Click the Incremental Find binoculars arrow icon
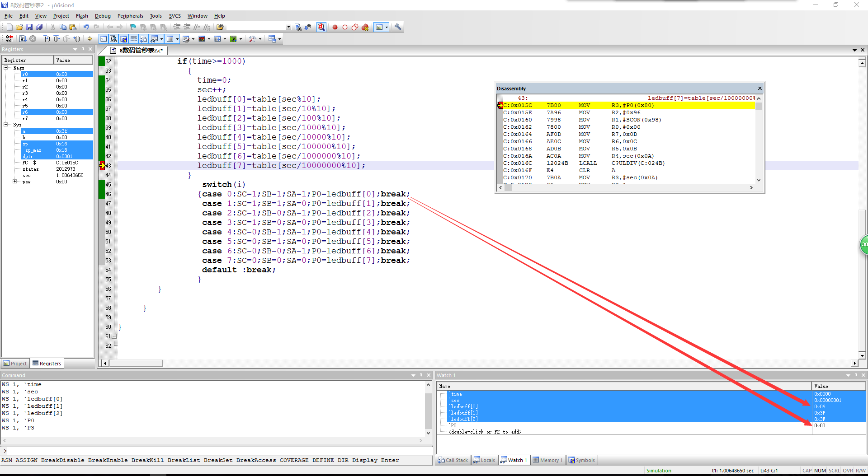The height and width of the screenshot is (476, 868). coord(308,27)
